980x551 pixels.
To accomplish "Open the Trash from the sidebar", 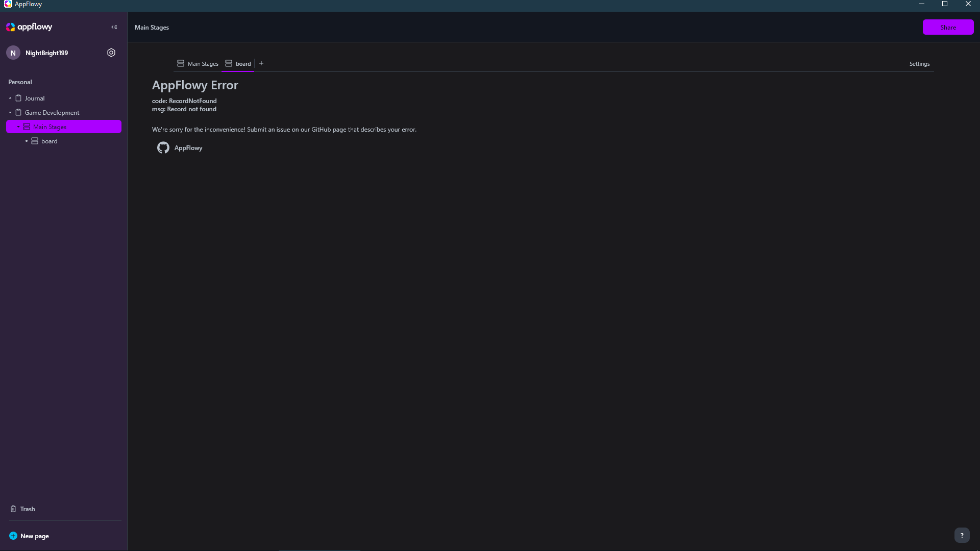I will coord(28,509).
